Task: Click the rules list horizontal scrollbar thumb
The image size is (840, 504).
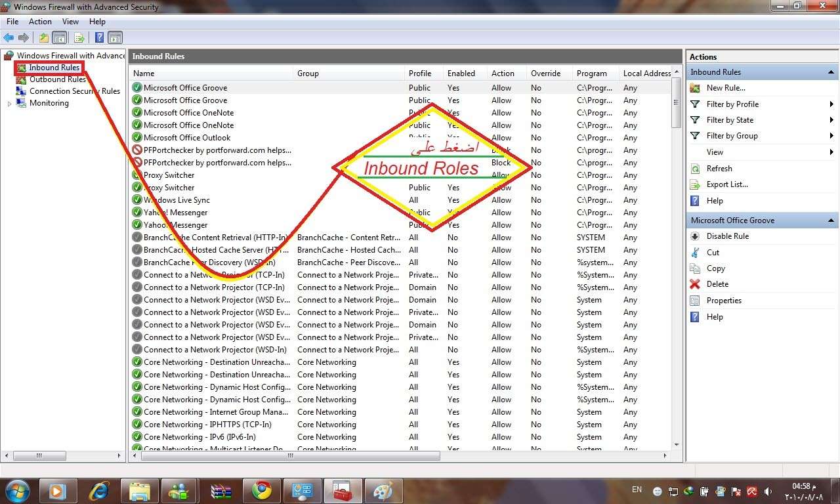Action: click(289, 455)
